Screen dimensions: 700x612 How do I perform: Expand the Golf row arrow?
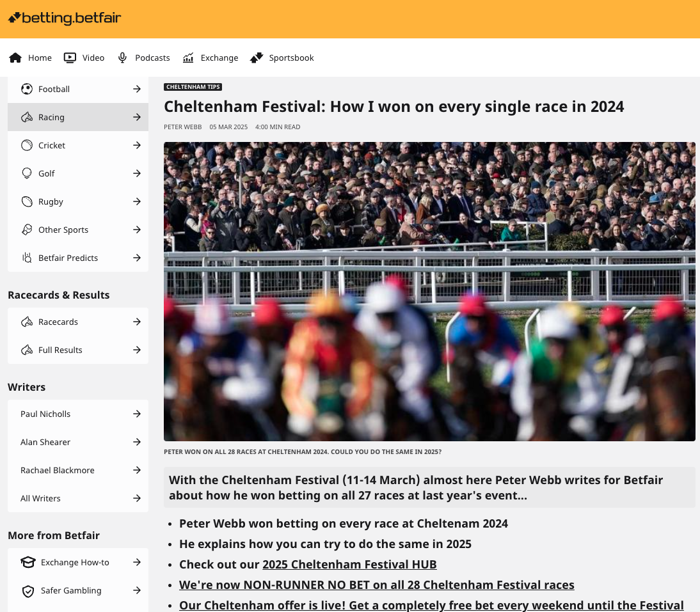(137, 173)
